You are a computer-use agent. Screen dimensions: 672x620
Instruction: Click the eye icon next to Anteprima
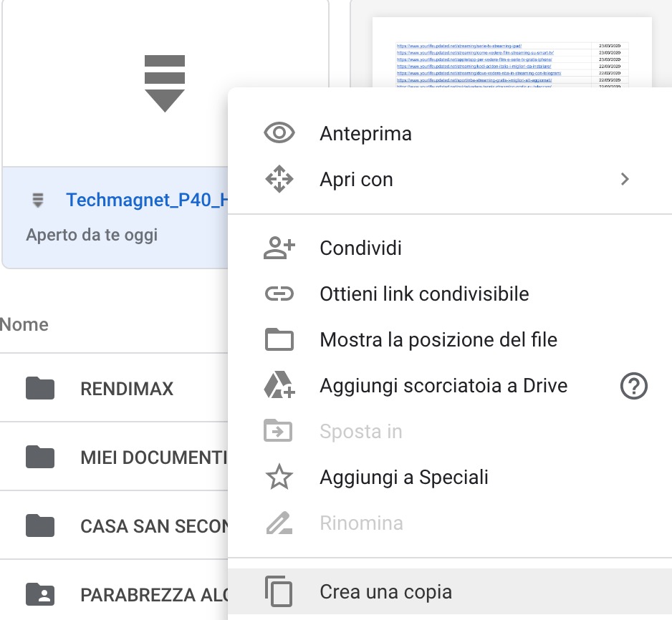click(x=279, y=134)
